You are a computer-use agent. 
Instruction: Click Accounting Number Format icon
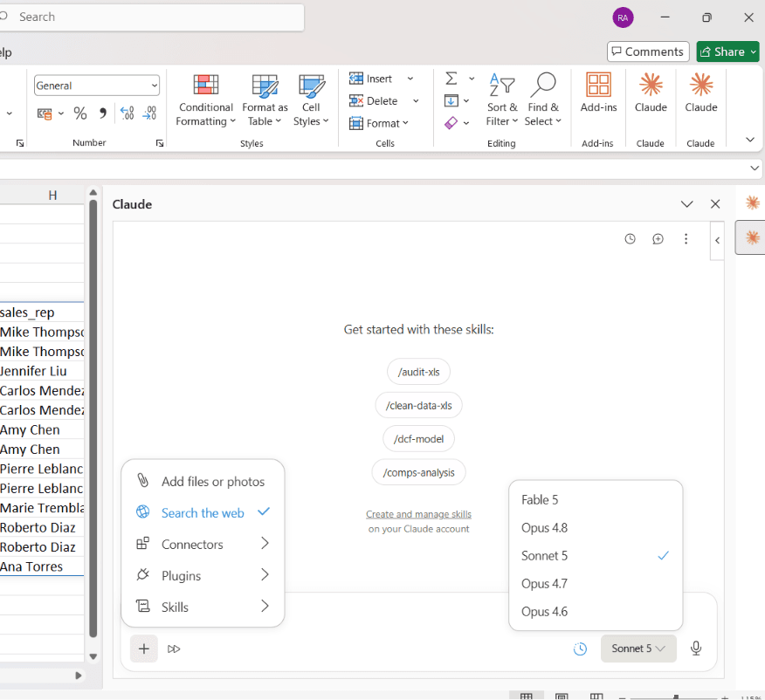click(x=45, y=113)
